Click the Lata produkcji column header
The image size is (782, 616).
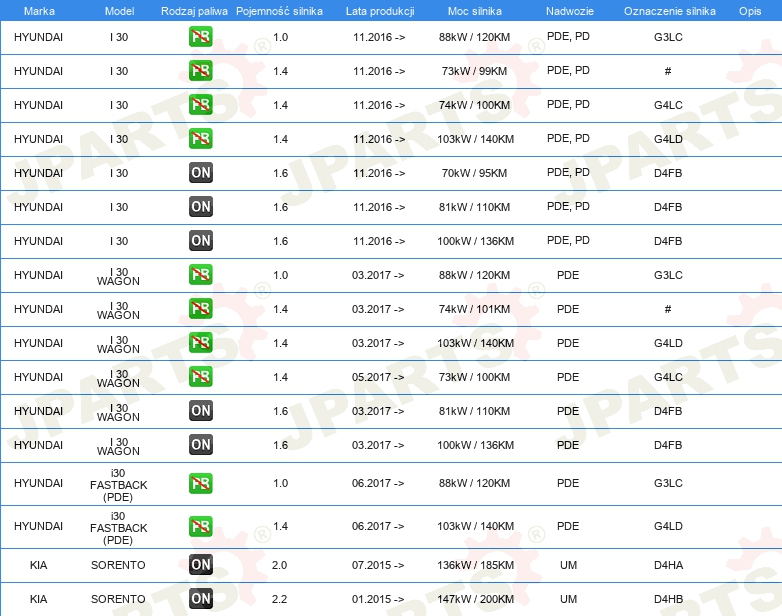pyautogui.click(x=380, y=11)
